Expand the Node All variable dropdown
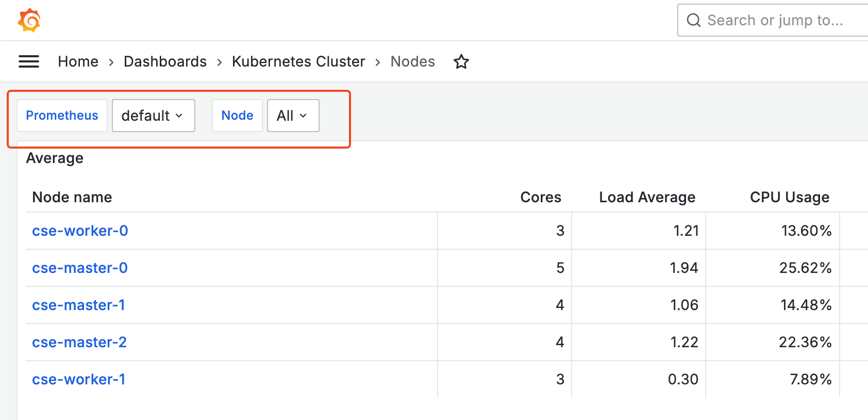The width and height of the screenshot is (868, 420). pyautogui.click(x=293, y=116)
